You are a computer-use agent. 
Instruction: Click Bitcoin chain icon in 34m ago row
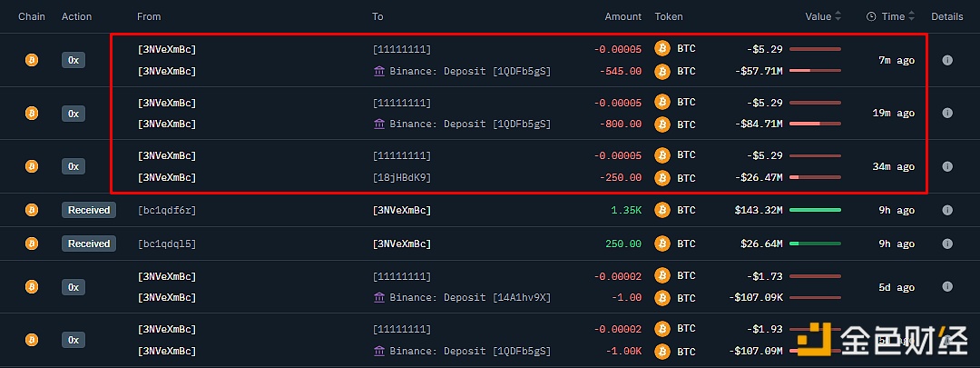coord(31,166)
